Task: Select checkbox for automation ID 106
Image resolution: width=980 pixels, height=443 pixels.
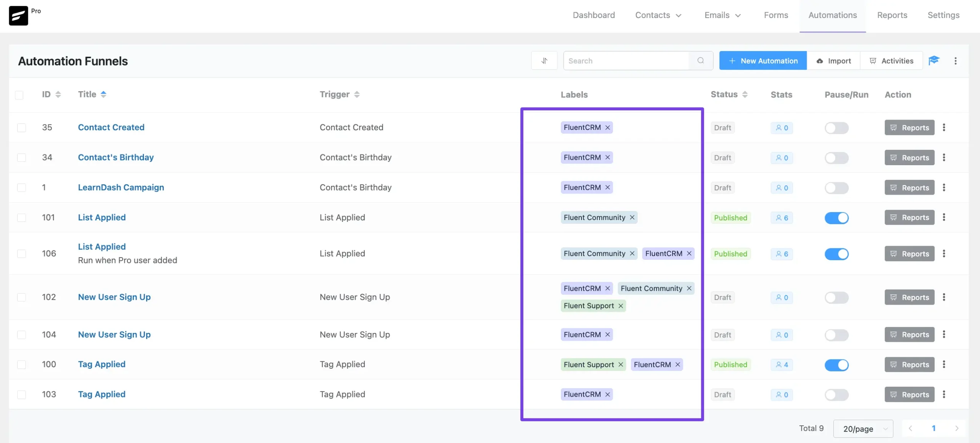Action: [x=21, y=254]
